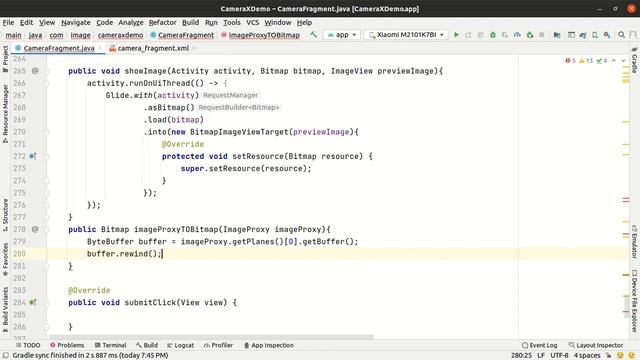The height and width of the screenshot is (360, 640).
Task: Click warnings count indicator showing 13
Action: [x=586, y=60]
